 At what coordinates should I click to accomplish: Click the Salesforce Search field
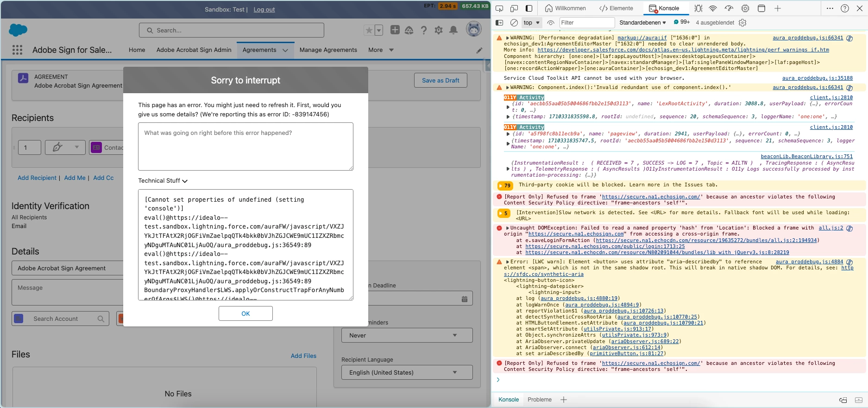point(231,30)
